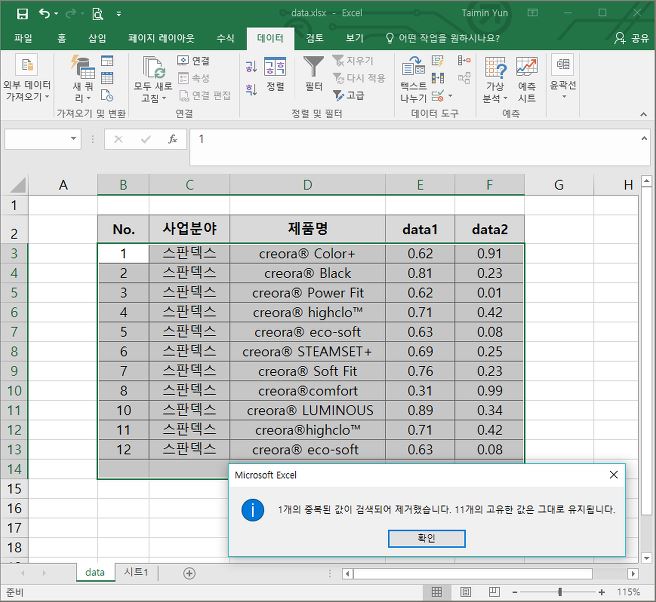Open the Undo history dropdown arrow
This screenshot has height=602, width=656.
click(x=56, y=14)
